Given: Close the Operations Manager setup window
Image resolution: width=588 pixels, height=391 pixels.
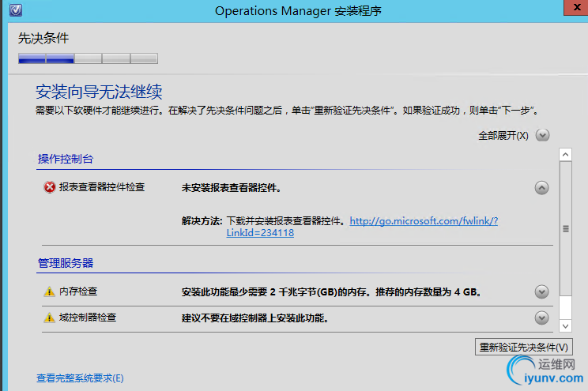Looking at the screenshot, I should pos(576,7).
